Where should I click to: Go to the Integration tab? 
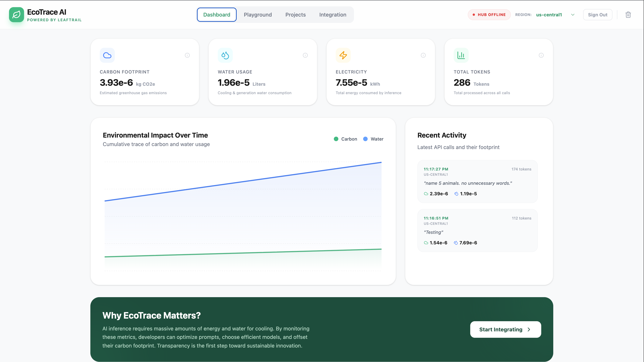pos(333,15)
